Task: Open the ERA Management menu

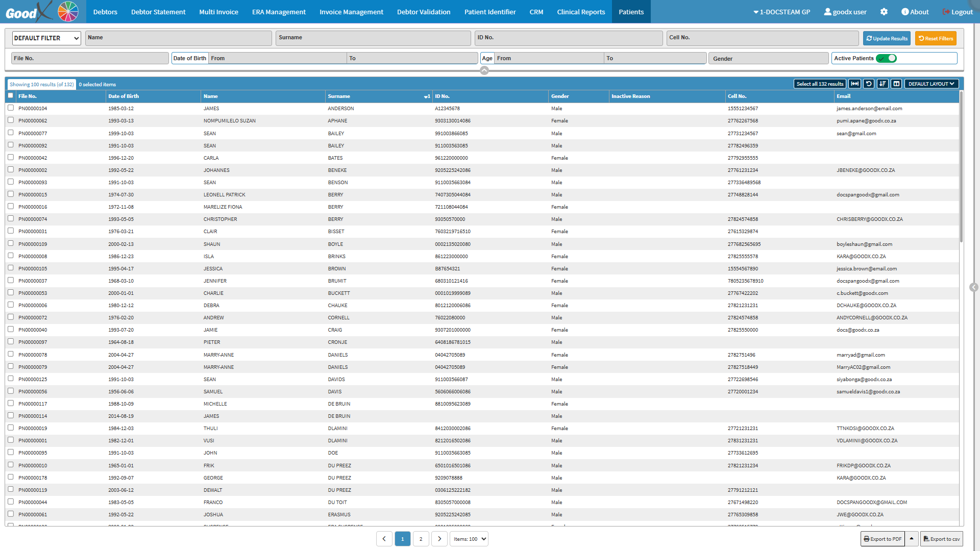Action: tap(279, 12)
